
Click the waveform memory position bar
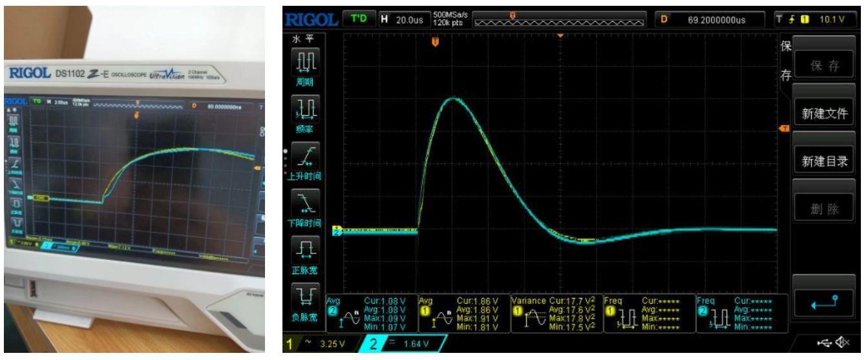[560, 20]
